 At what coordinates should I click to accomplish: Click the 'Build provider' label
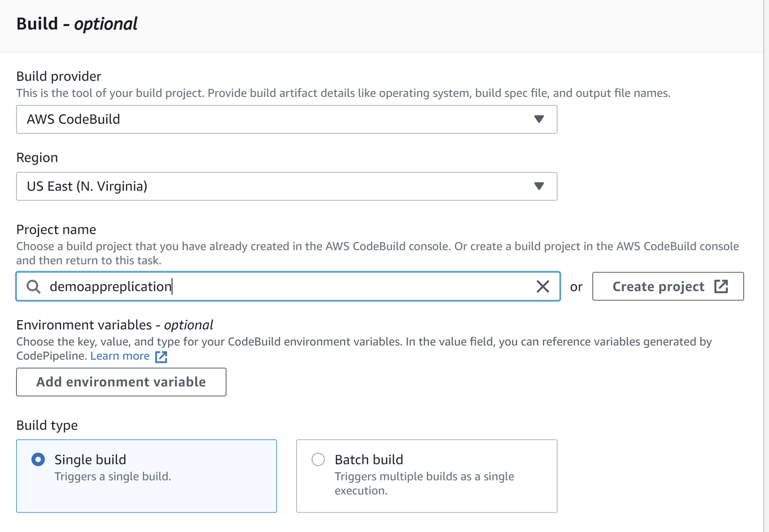click(58, 76)
